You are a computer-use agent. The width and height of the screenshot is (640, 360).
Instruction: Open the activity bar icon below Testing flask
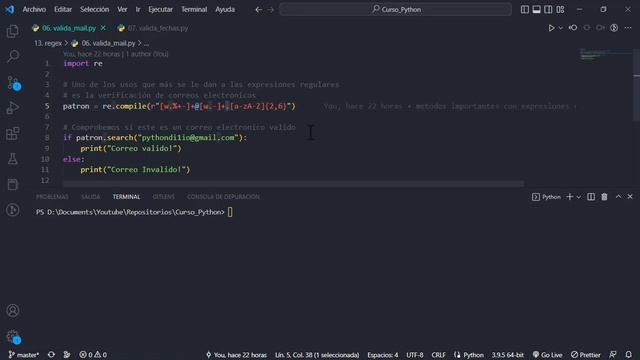13,184
